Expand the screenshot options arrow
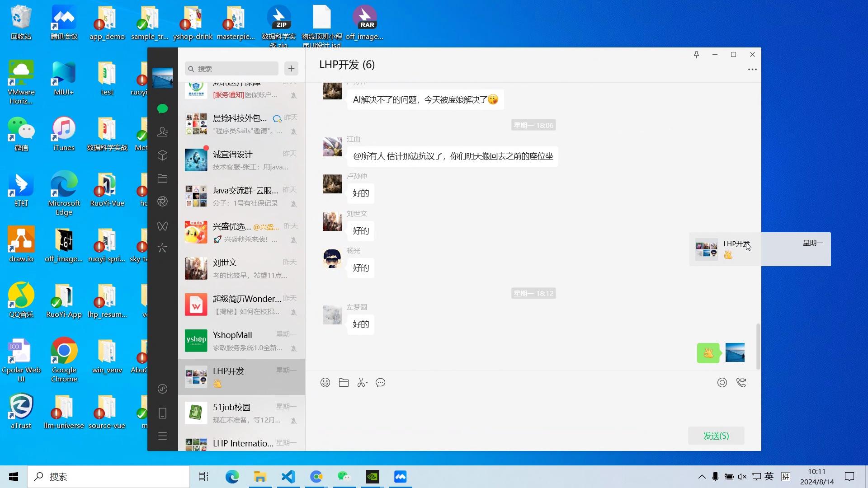Viewport: 868px width, 488px height. (367, 383)
